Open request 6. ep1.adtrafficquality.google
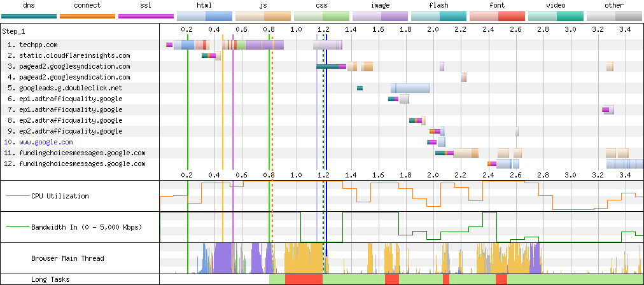Viewport: 644px width, 285px height. pos(65,99)
